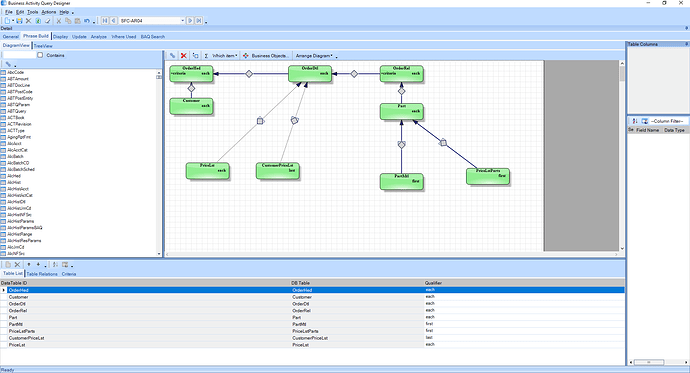690x373 pixels.
Task: Save the query with the floppy disk icon
Action: (x=19, y=21)
